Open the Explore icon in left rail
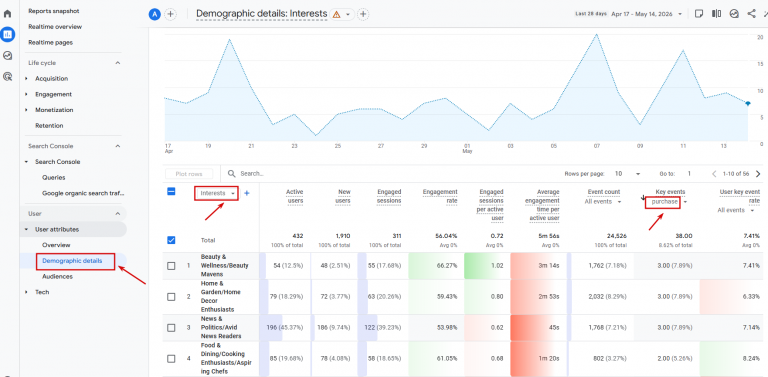This screenshot has height=377, width=768. point(7,55)
